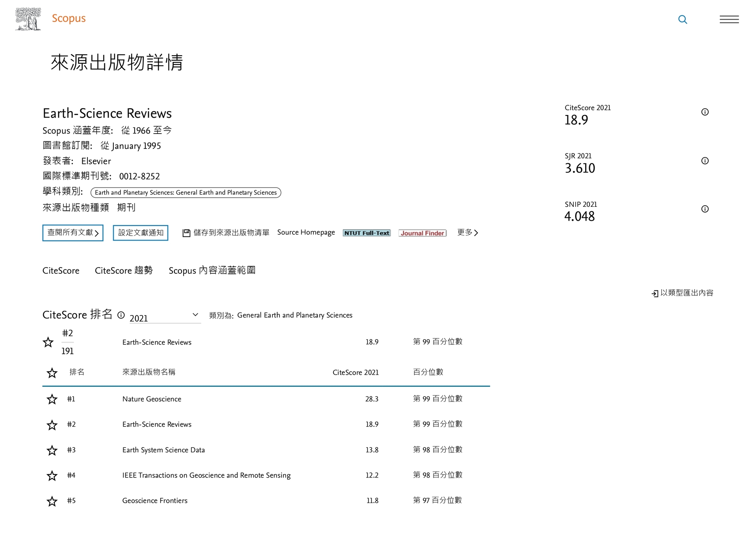Switch to the CiteScore 趨勢 tab
Image resolution: width=756 pixels, height=535 pixels.
[124, 270]
